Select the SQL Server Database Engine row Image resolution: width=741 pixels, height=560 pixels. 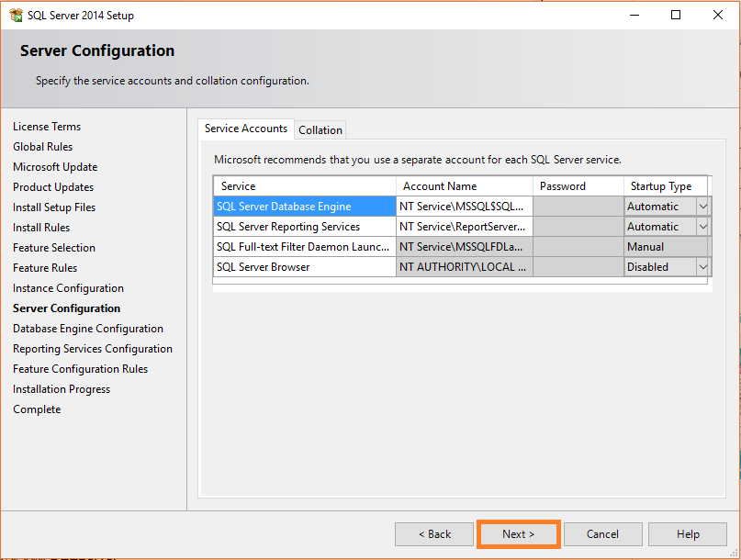click(x=305, y=207)
